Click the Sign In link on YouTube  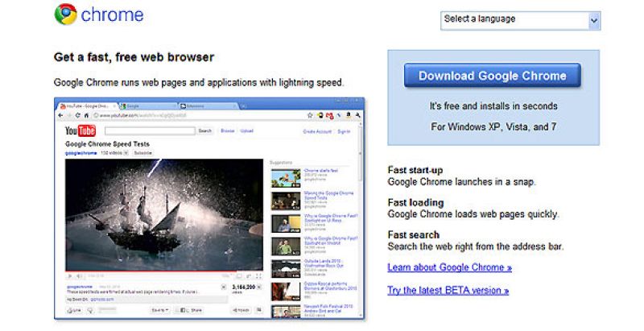(344, 130)
